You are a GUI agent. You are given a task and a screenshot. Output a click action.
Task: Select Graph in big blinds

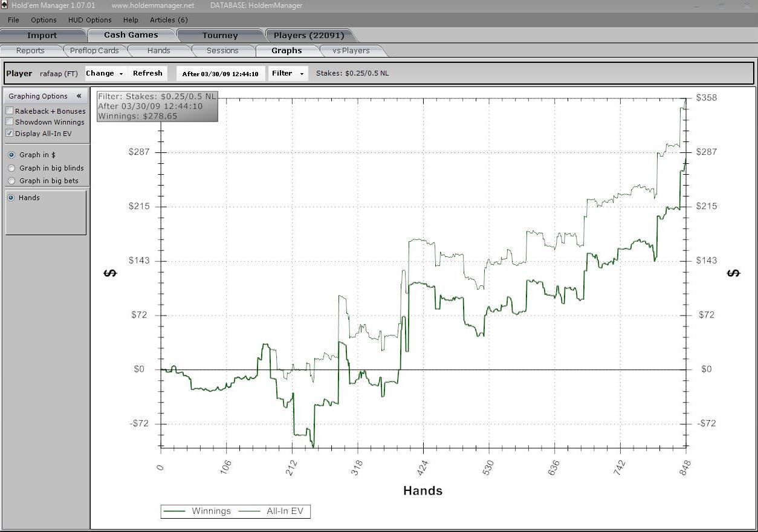coord(11,168)
